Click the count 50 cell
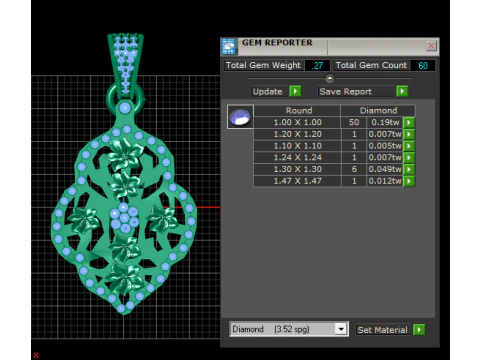This screenshot has width=480, height=360. click(354, 122)
